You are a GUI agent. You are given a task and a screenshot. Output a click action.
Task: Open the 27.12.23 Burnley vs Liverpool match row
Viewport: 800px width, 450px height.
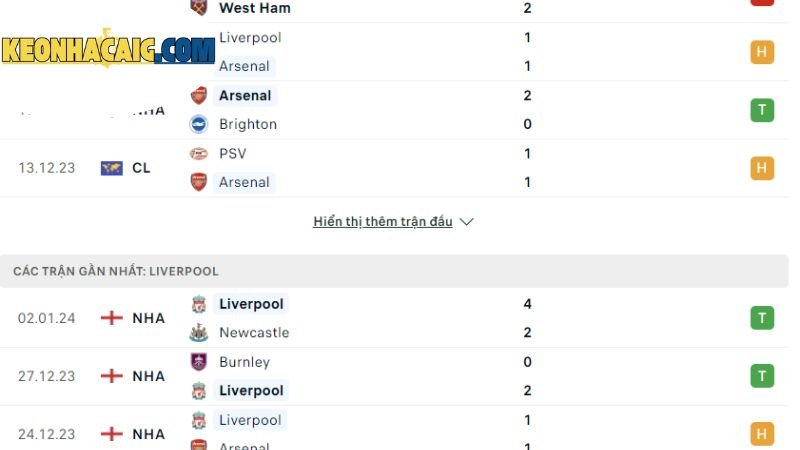394,377
